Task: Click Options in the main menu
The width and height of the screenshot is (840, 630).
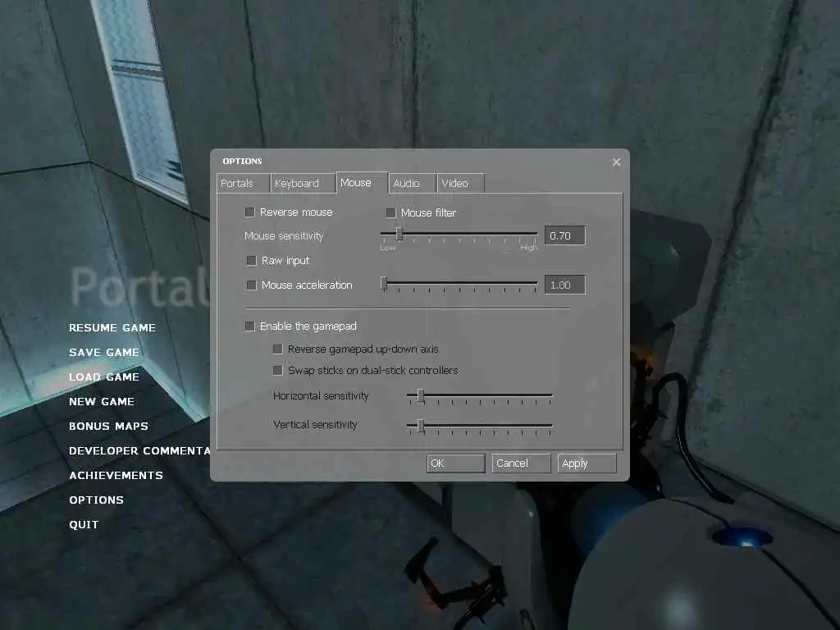Action: [97, 500]
